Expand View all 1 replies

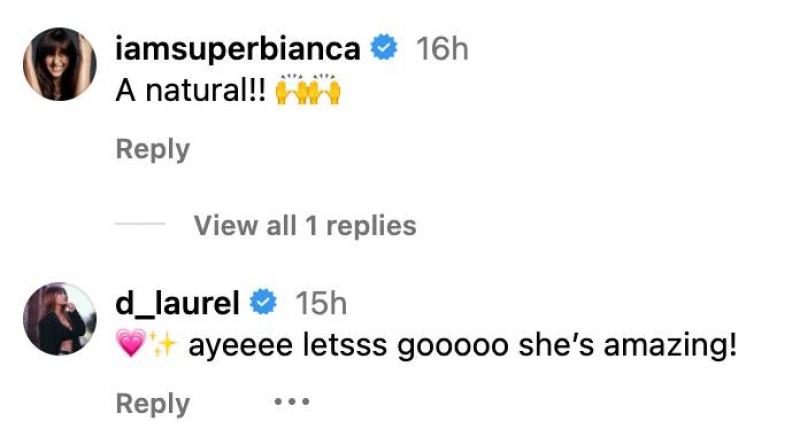coord(304,225)
